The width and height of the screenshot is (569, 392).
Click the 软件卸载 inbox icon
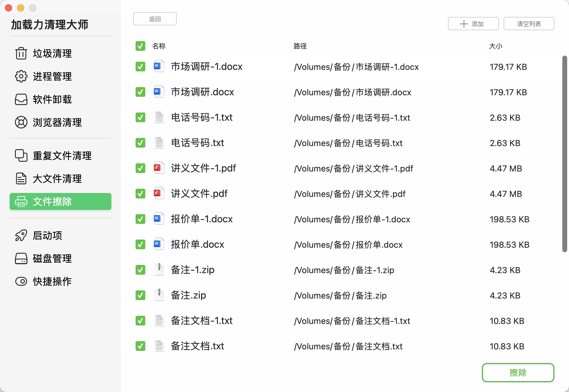pos(21,99)
